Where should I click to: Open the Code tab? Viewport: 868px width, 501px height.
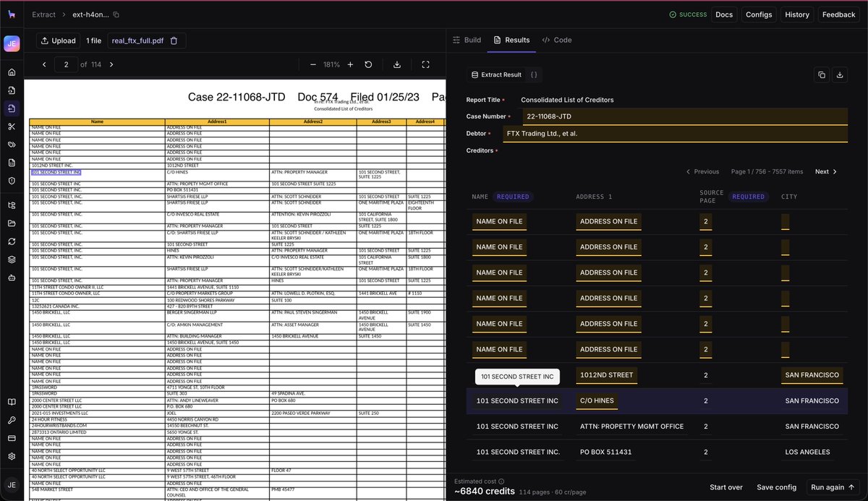coord(557,40)
